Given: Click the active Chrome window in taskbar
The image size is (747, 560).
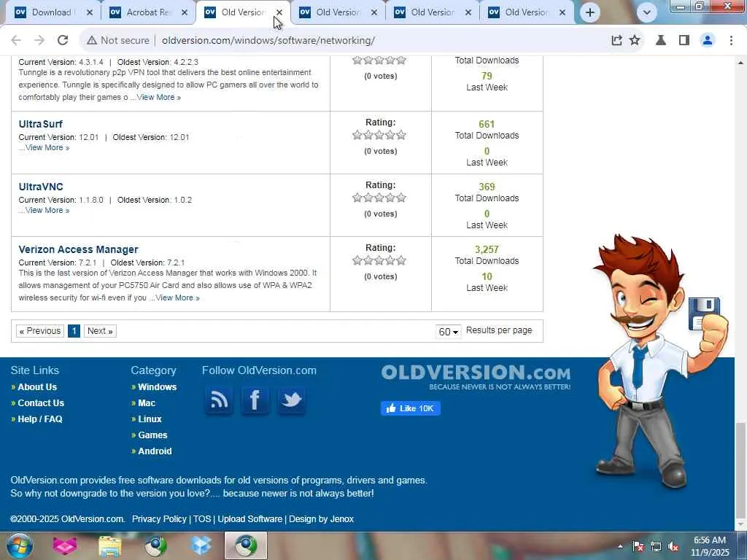Looking at the screenshot, I should pyautogui.click(x=246, y=545).
